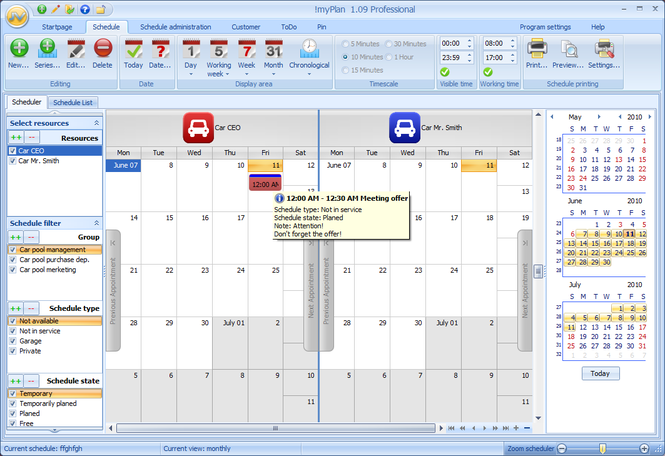Click zoom out minus in status bar

point(562,448)
